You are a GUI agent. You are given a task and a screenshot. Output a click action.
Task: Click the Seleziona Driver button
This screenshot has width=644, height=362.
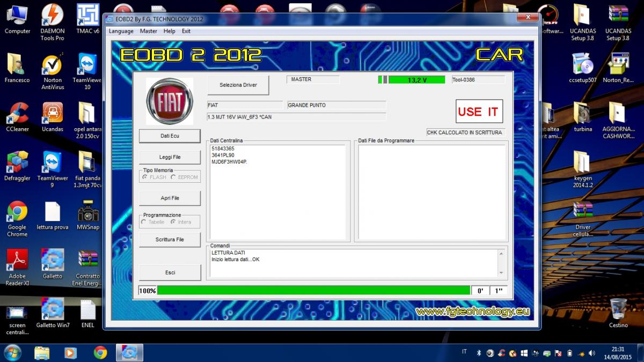[238, 85]
